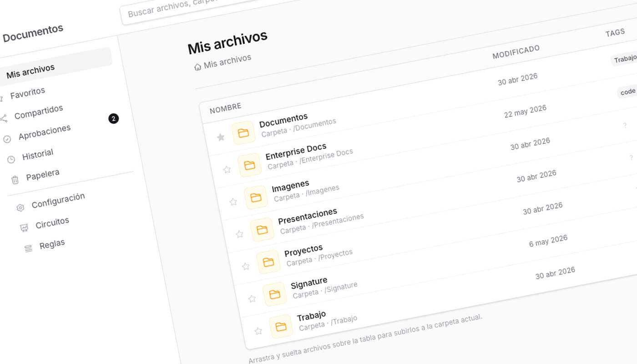Click the 6 may 2026 date

[x=548, y=241]
